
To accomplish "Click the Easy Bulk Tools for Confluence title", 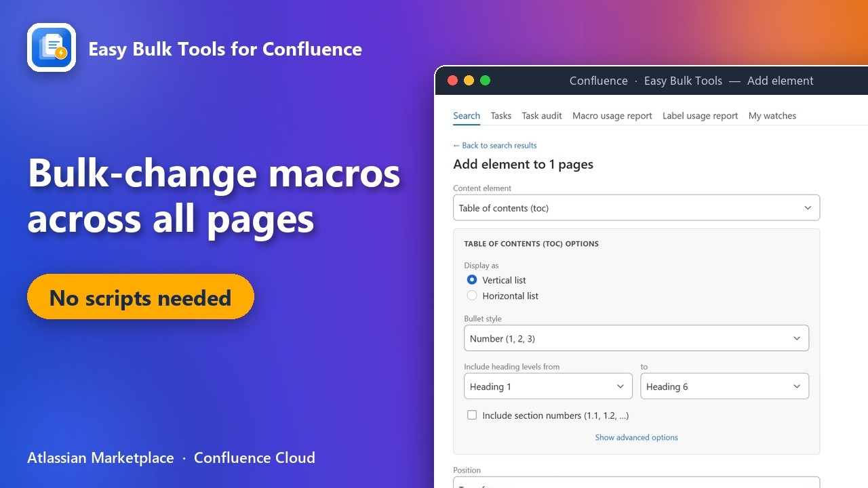I will 225,49.
